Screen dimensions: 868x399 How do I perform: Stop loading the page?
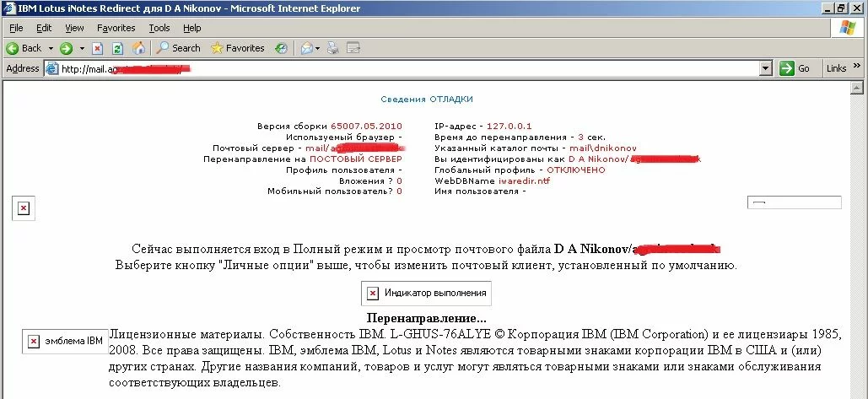98,48
